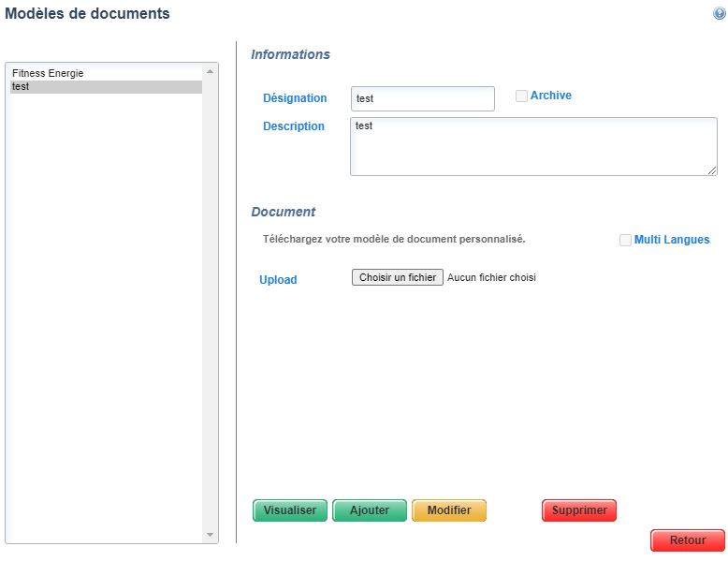Image resolution: width=728 pixels, height=561 pixels.
Task: Click the 'Désignation' field label
Action: (x=295, y=98)
